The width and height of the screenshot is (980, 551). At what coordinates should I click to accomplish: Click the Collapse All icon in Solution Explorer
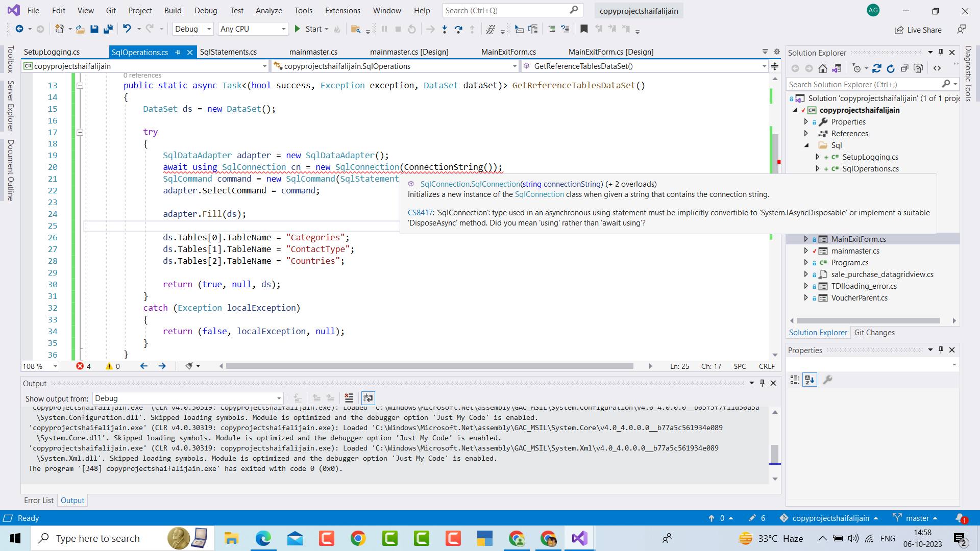(x=905, y=68)
